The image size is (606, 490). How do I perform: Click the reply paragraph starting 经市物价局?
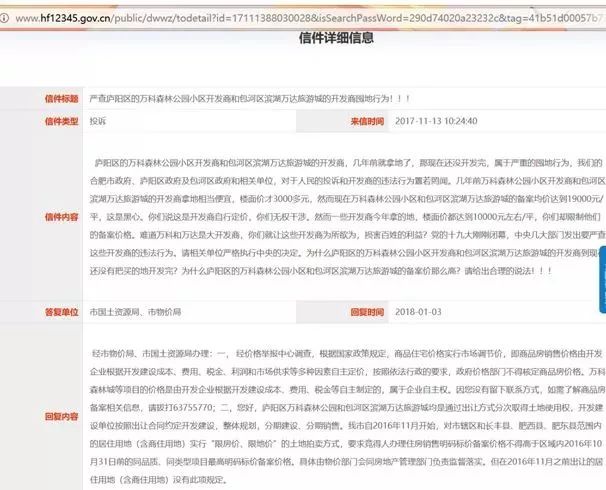coord(347,416)
